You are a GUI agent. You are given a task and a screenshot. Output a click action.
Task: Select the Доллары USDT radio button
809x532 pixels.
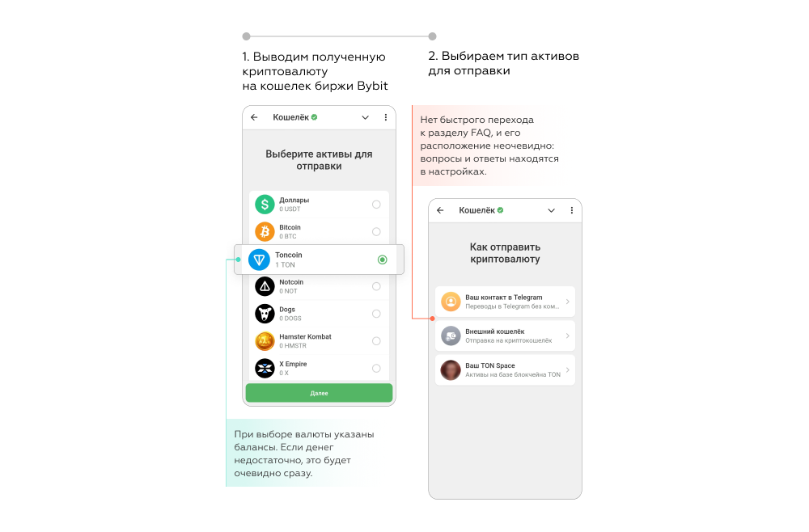[x=376, y=205]
